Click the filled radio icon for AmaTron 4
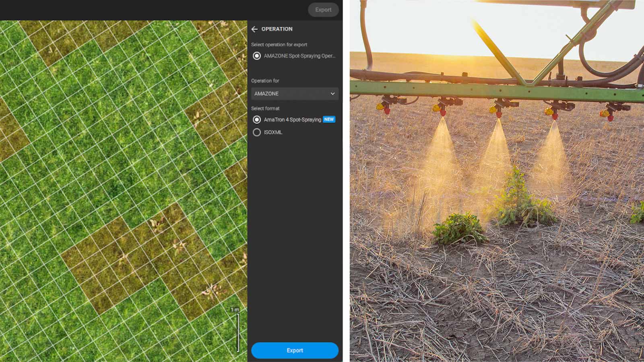This screenshot has height=362, width=644. (x=256, y=119)
